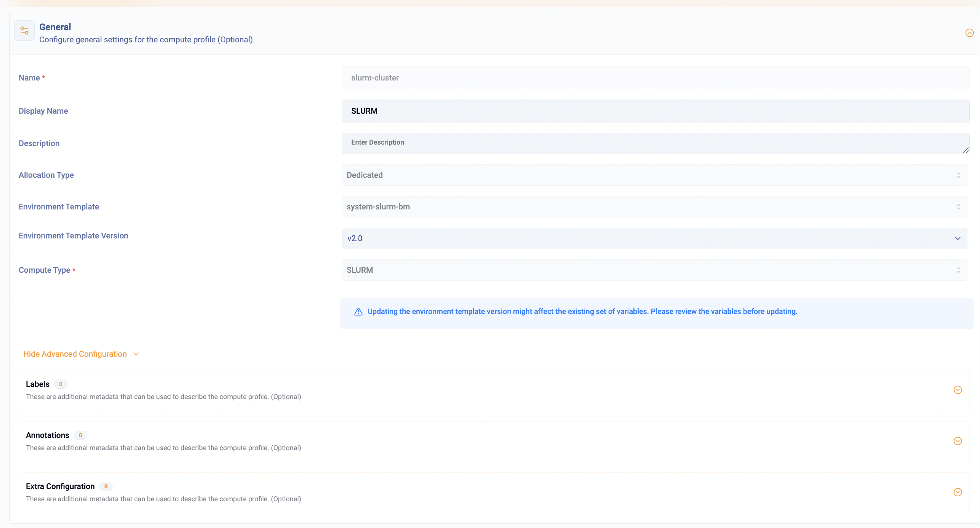Click the Annotations count badge
Viewport: 980px width, 528px height.
[x=80, y=435]
